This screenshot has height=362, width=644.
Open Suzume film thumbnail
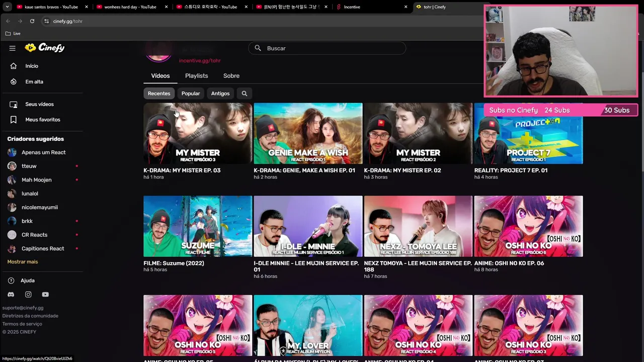coord(198,226)
